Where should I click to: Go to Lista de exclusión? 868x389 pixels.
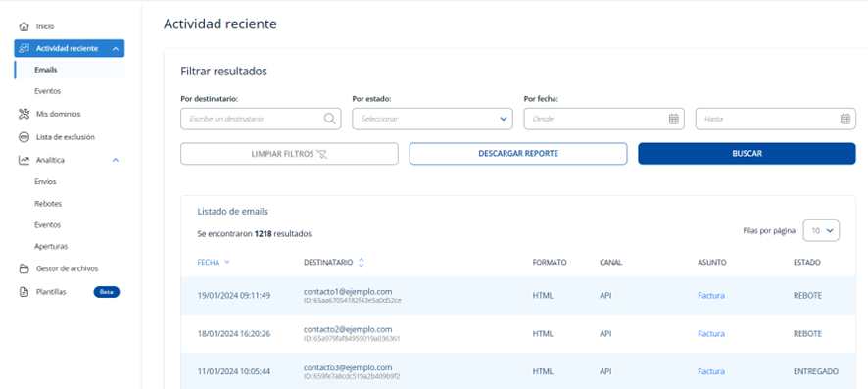66,137
